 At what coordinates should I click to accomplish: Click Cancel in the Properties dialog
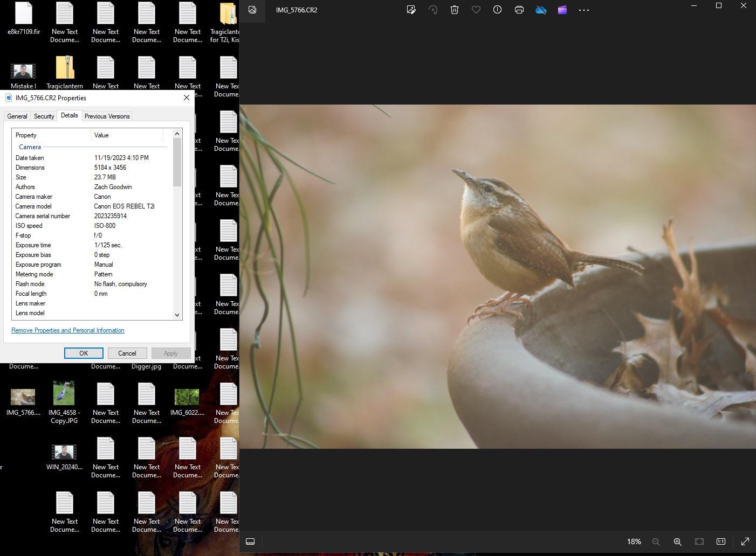[x=127, y=353]
